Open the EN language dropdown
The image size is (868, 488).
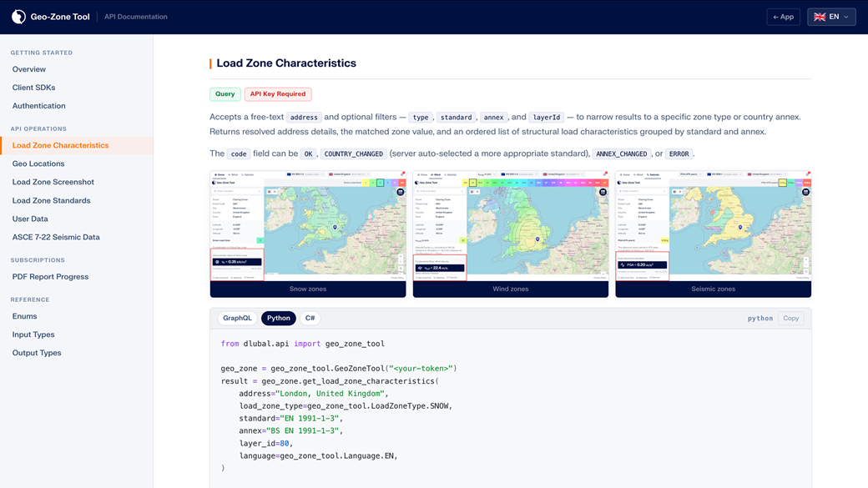(831, 17)
